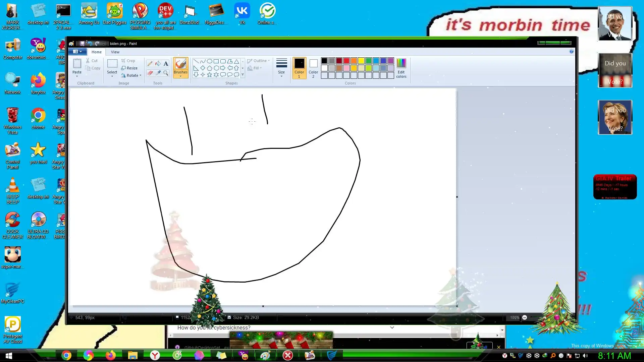644x362 pixels.
Task: Click the Resize button
Action: (129, 68)
